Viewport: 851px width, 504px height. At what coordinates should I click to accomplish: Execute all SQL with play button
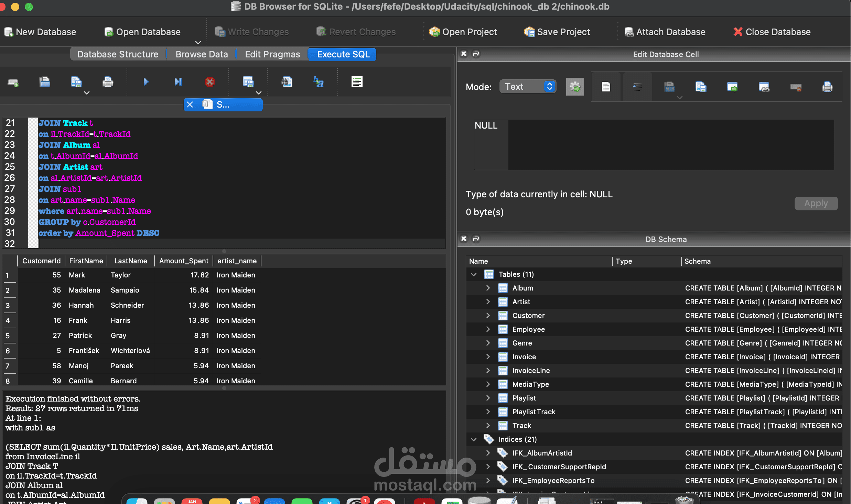[146, 82]
